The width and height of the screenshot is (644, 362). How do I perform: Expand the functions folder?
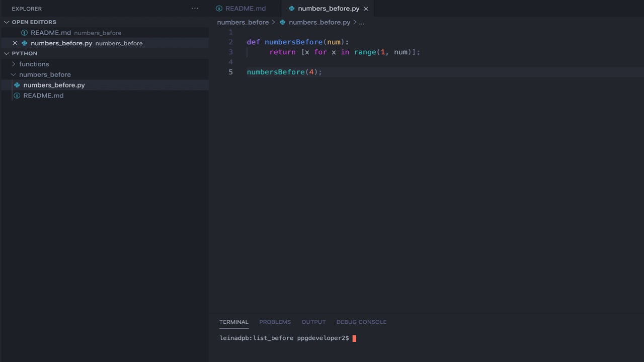click(x=14, y=64)
